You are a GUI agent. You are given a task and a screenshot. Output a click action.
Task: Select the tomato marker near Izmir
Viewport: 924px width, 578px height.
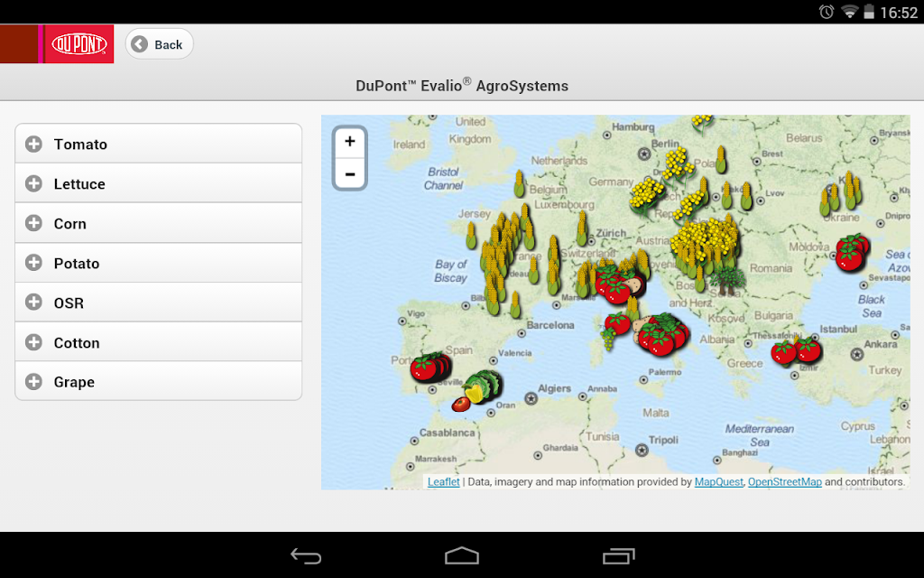tap(808, 350)
